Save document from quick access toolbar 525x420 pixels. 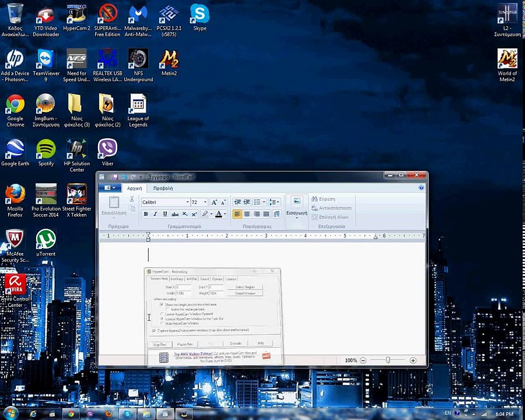(x=115, y=177)
